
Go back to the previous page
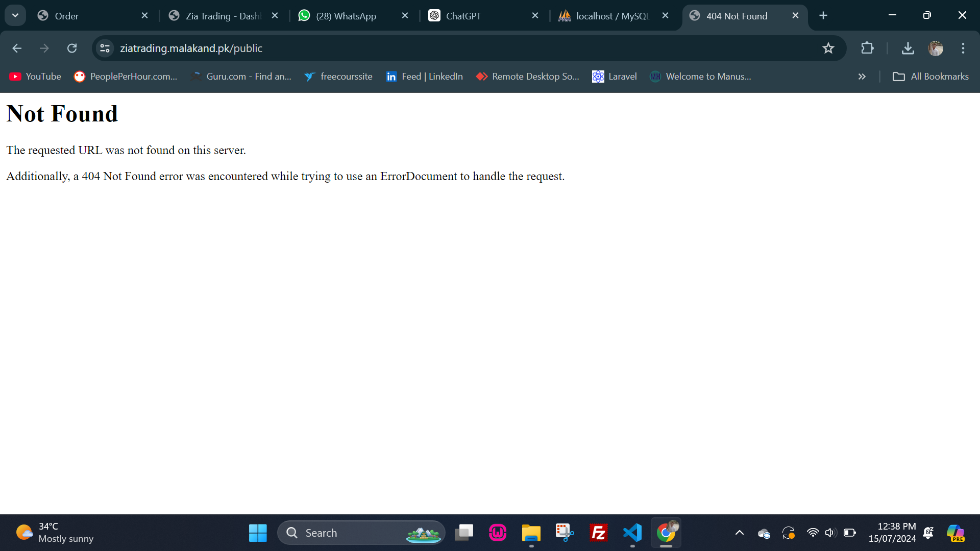(17, 48)
